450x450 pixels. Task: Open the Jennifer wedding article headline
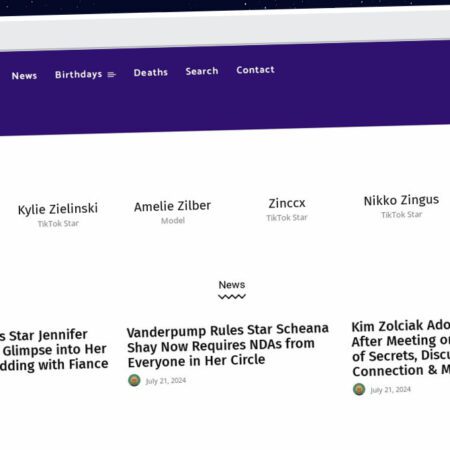(x=54, y=350)
